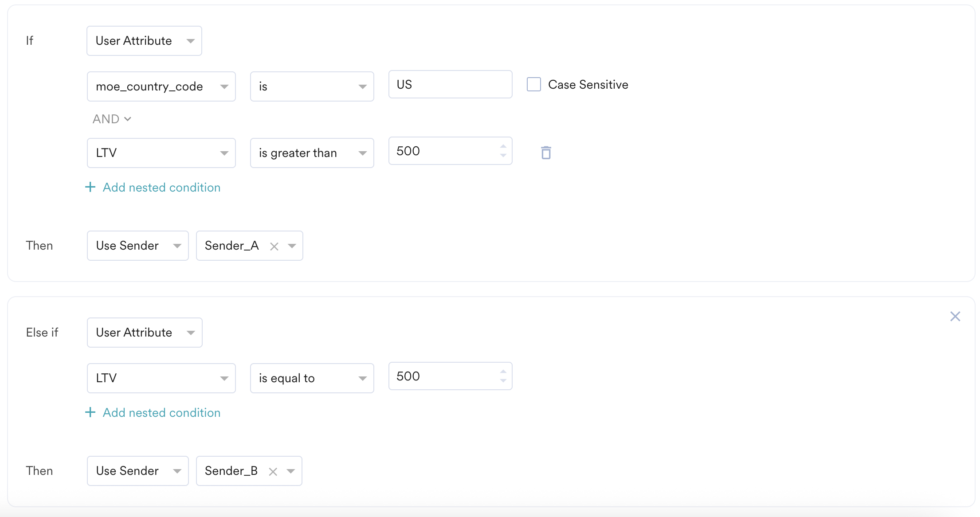Decrease the Else if LTV value stepper
The width and height of the screenshot is (980, 517).
tap(503, 381)
